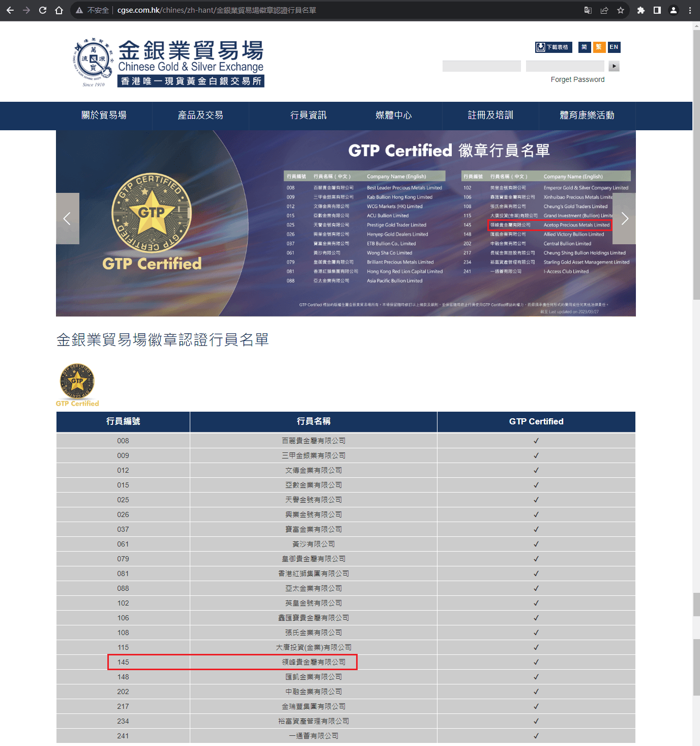Submit login with the arrow button
Screen dimensions: 700x746
point(614,66)
